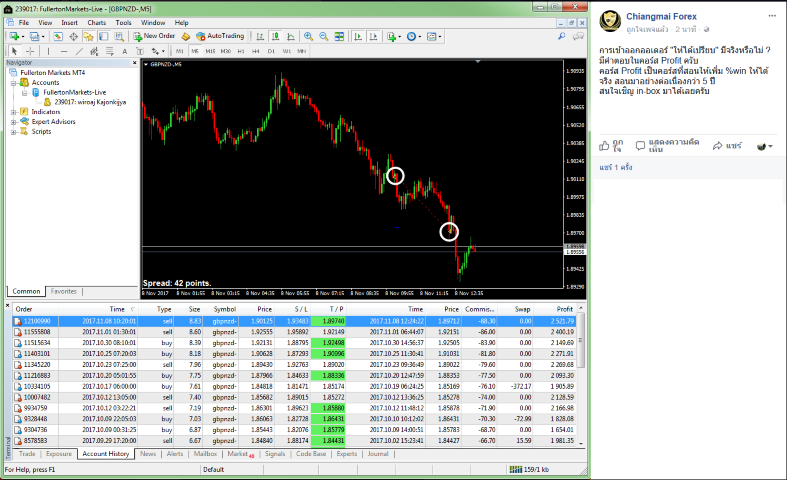Open the chat bubbles icon
The image size is (787, 480).
pos(578,36)
